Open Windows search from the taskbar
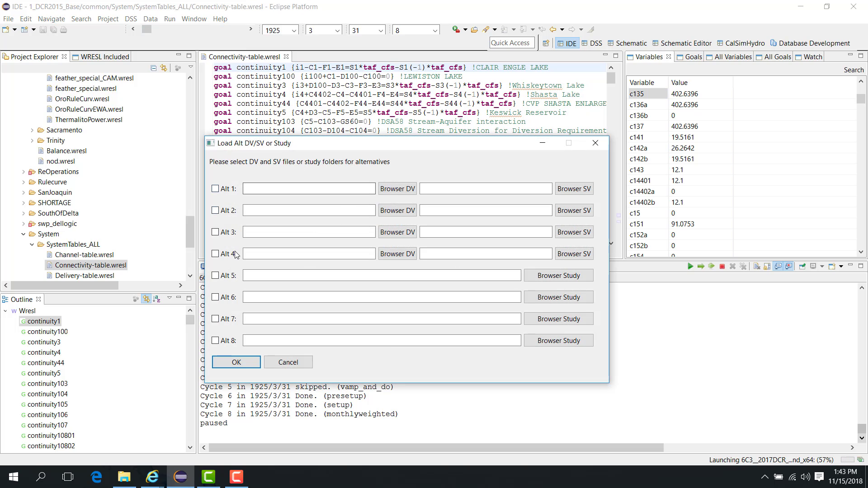 pos(41,477)
